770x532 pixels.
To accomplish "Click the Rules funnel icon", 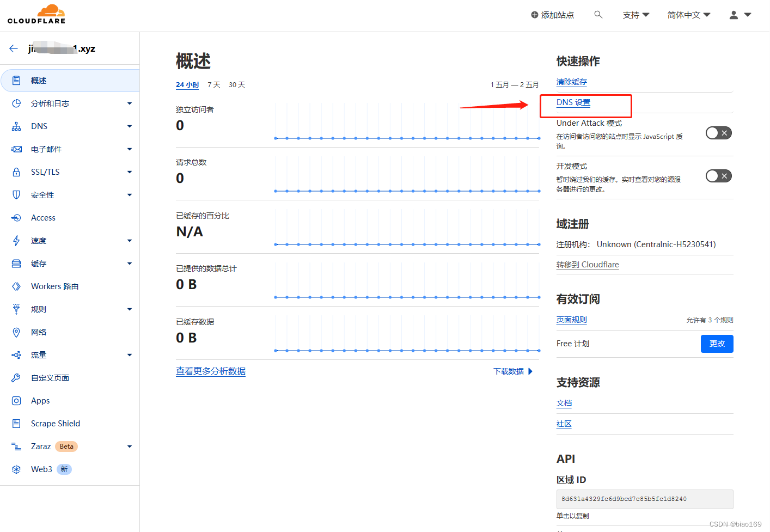I will click(x=16, y=309).
